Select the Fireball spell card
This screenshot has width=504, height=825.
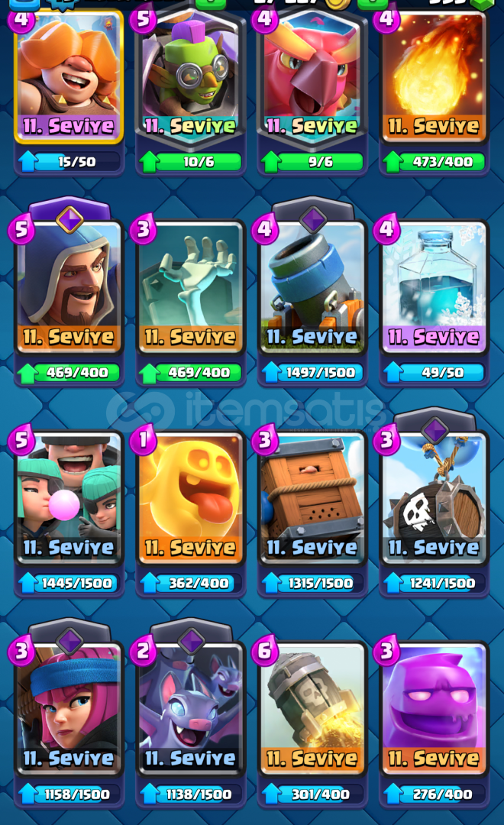pos(434,78)
